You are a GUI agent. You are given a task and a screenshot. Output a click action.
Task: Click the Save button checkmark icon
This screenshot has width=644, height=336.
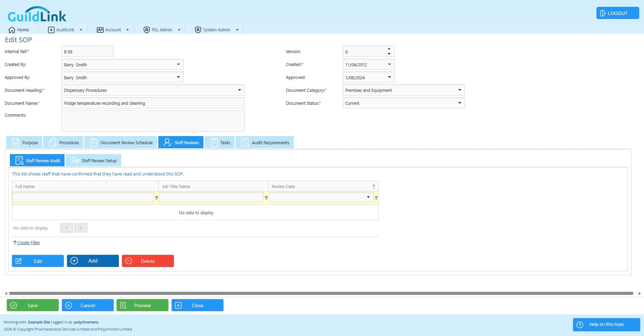14,305
